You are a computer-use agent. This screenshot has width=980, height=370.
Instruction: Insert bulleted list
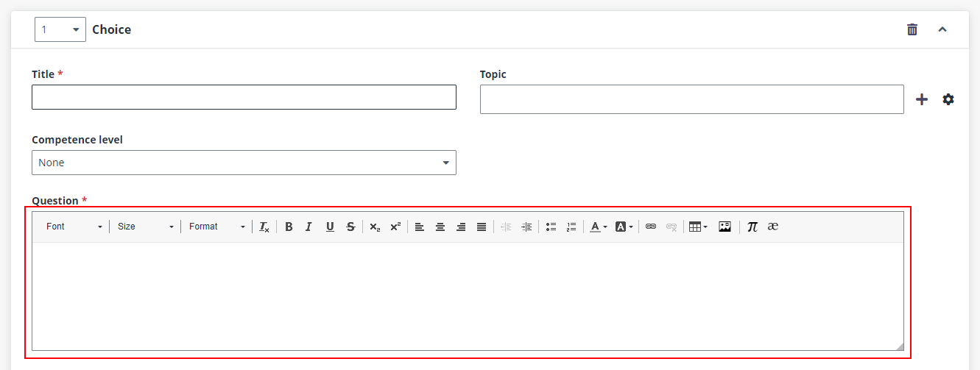pyautogui.click(x=551, y=227)
